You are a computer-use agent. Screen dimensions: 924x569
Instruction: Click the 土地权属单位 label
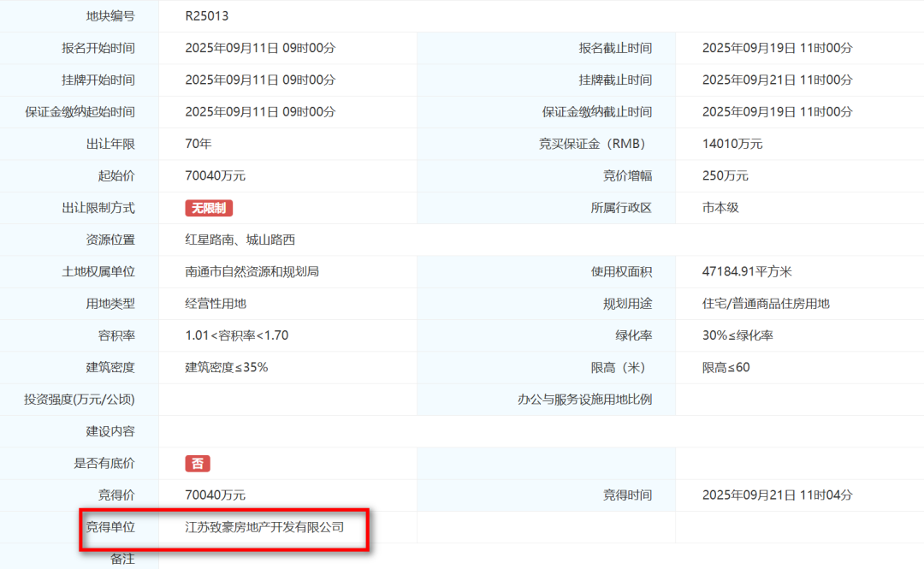(98, 271)
